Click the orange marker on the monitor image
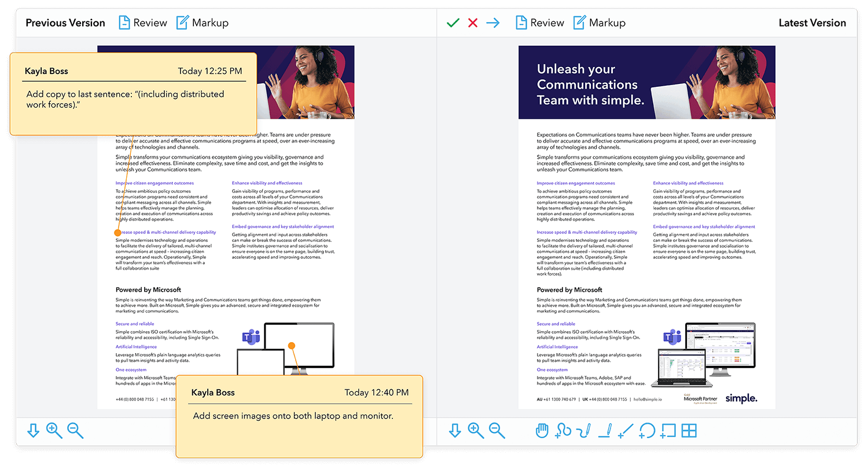Screen dimensions: 868x470 [x=292, y=346]
